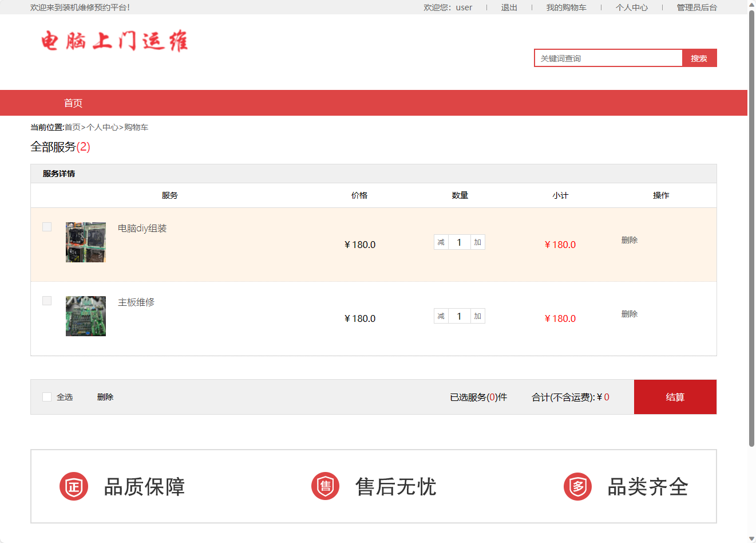The width and height of the screenshot is (756, 543).
Task: Click the 售后无忧 after-sales shield icon
Action: tap(326, 487)
